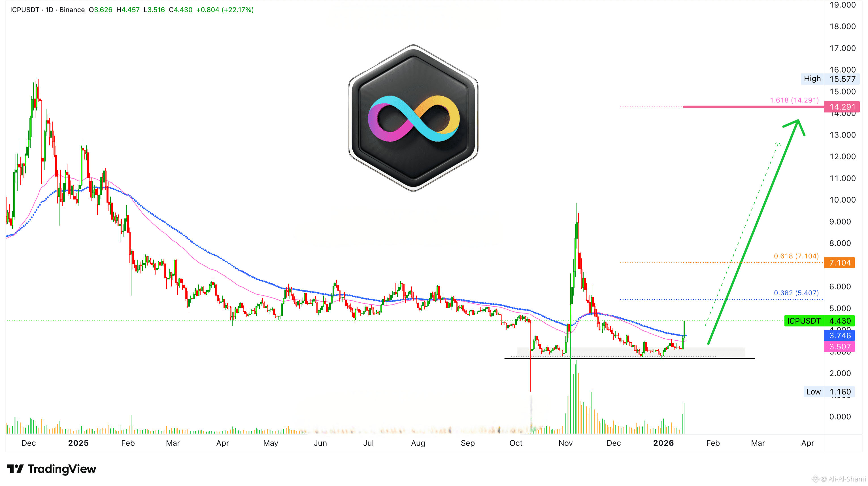This screenshot has height=486, width=868.
Task: Click the 3.507 pink moving average tag
Action: (x=840, y=347)
